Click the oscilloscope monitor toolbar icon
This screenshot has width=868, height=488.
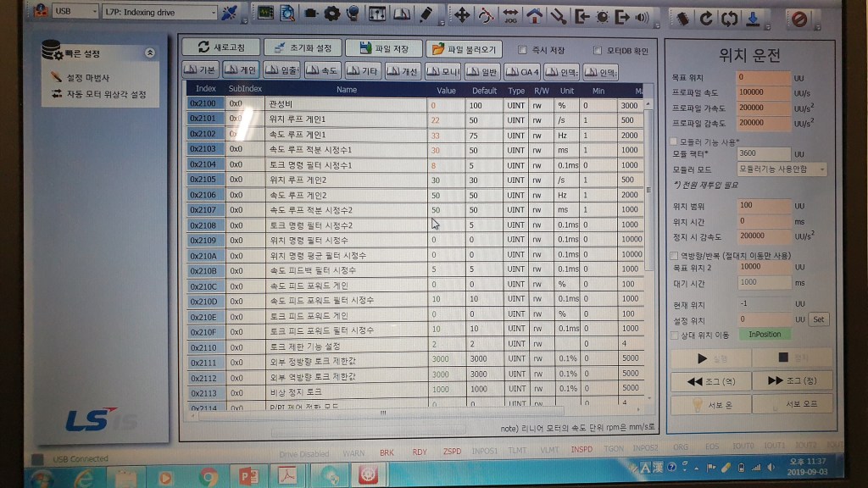click(265, 14)
